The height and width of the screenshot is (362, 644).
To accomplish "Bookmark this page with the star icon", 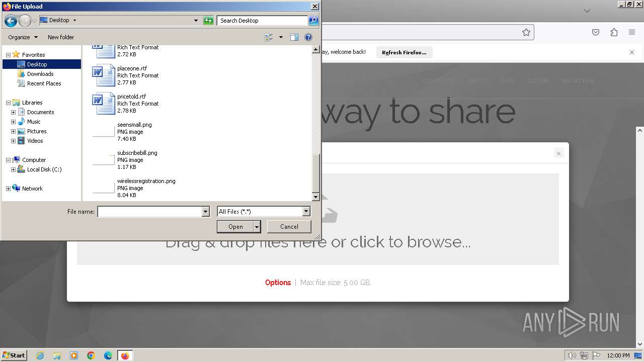I will tap(526, 32).
